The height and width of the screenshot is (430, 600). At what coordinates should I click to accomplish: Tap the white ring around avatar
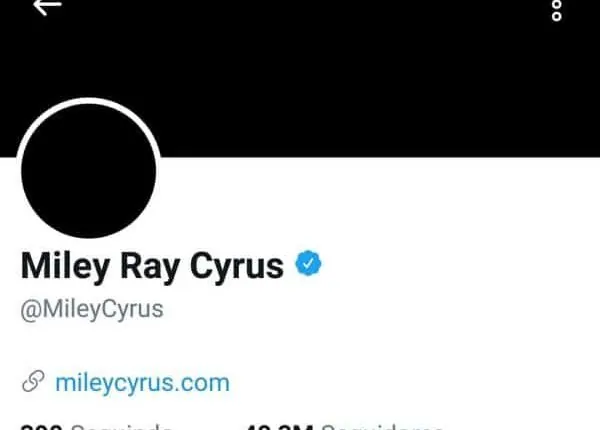(88, 100)
